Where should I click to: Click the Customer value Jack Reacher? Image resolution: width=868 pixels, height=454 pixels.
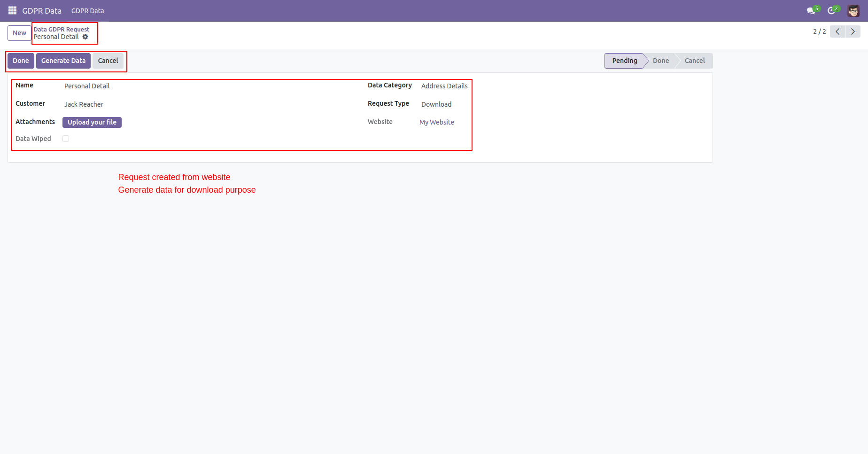[x=84, y=104]
